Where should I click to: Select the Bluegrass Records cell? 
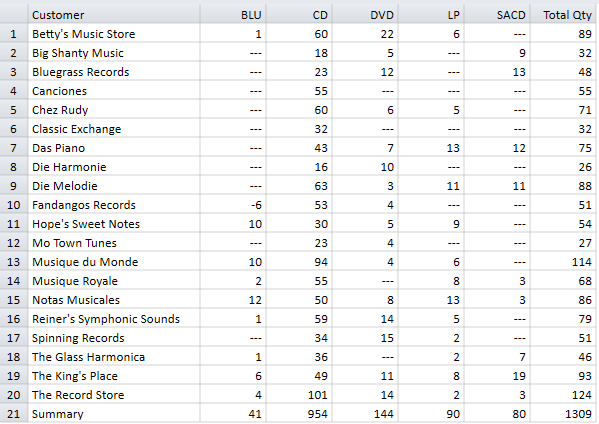click(x=114, y=72)
